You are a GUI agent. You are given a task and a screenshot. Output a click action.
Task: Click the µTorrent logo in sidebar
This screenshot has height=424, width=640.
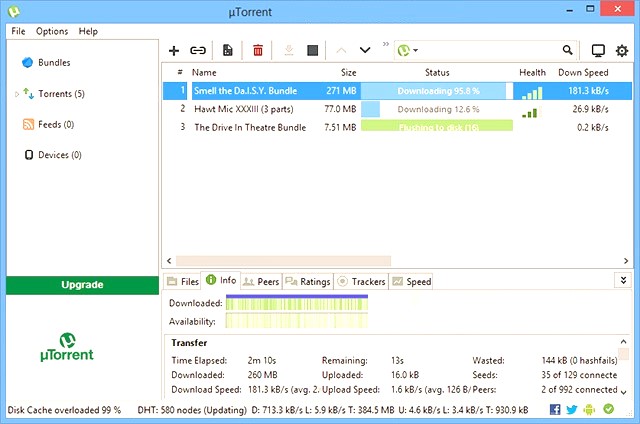tap(67, 347)
